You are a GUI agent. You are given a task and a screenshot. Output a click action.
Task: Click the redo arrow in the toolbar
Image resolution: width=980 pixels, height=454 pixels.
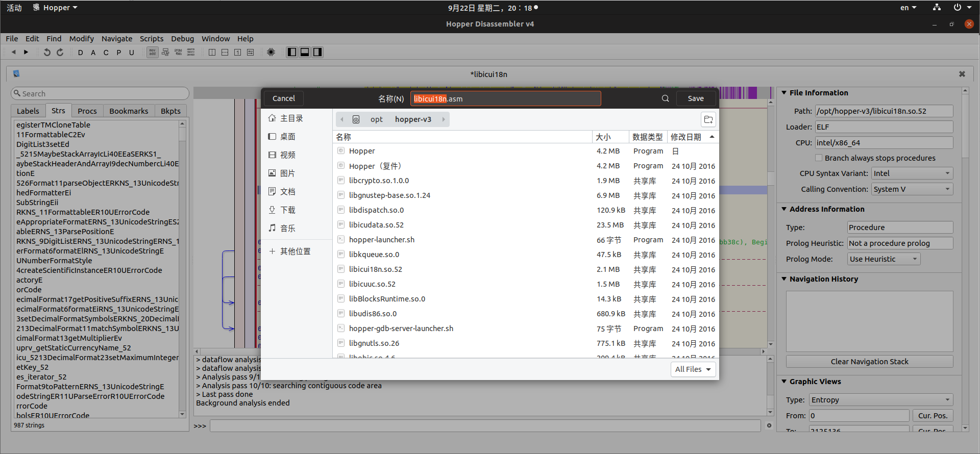60,52
